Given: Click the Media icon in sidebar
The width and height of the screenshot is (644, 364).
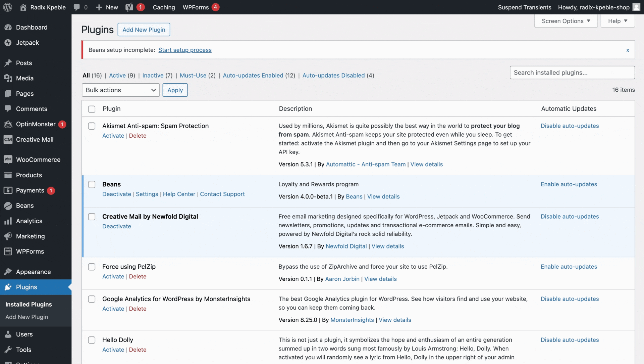Looking at the screenshot, I should (8, 78).
